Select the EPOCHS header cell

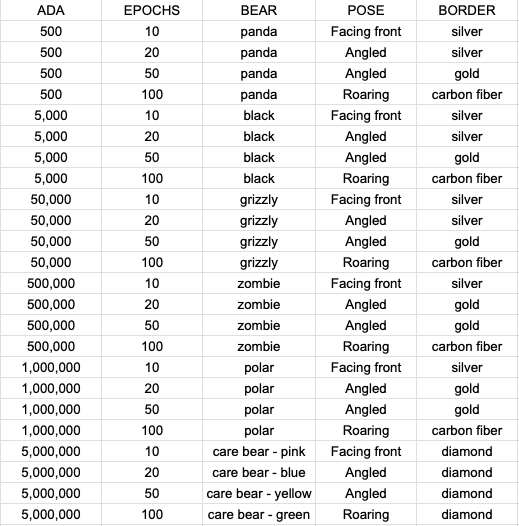(152, 10)
